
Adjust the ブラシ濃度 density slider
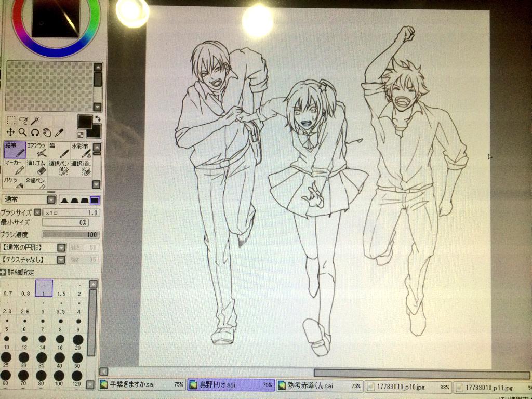point(71,234)
